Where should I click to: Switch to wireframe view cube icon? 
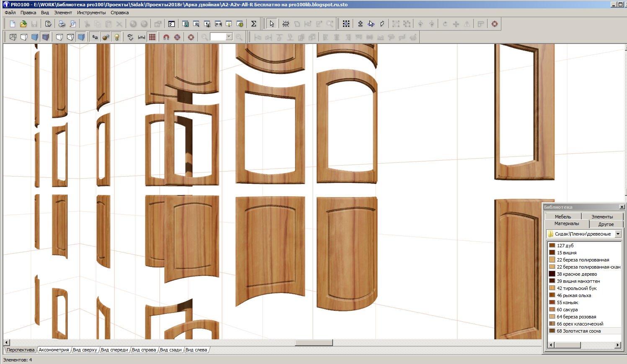click(x=13, y=37)
